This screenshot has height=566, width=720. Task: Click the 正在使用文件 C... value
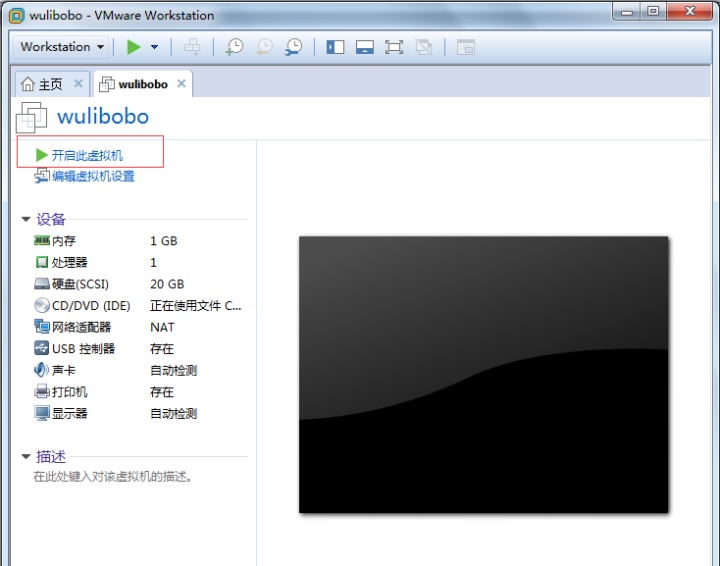[196, 305]
